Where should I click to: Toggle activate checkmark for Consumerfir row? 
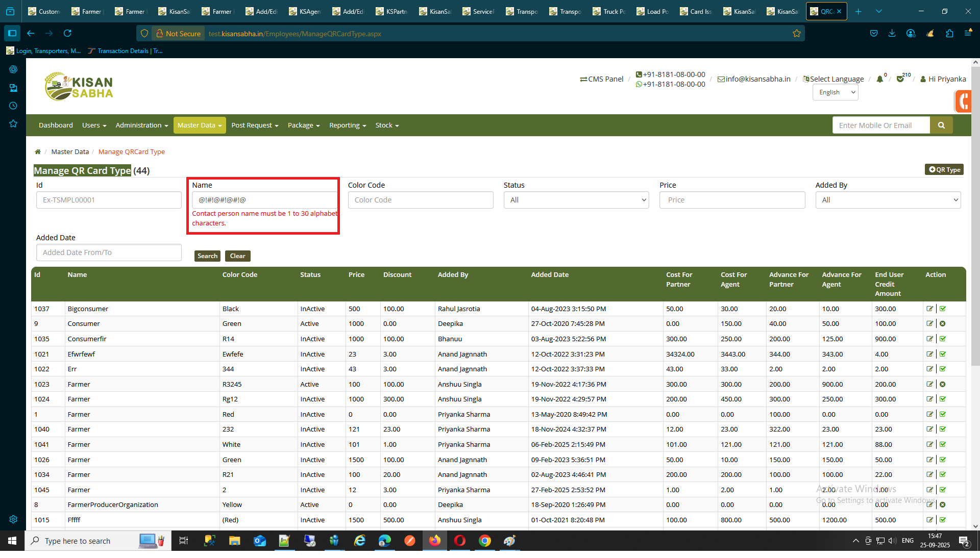[x=943, y=339]
